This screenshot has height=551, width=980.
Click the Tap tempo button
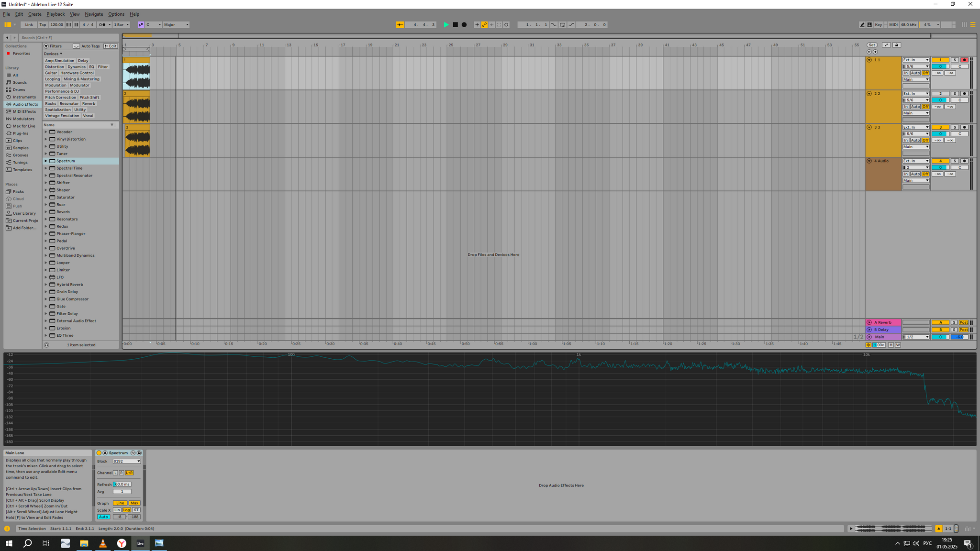coord(43,25)
